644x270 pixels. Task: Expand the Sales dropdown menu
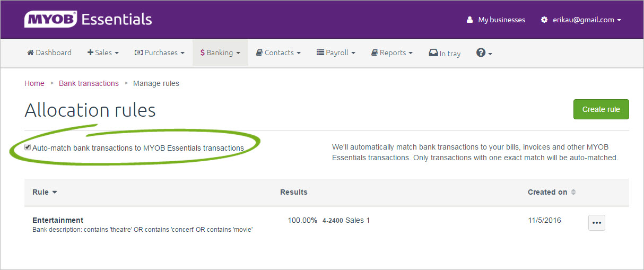tap(103, 53)
